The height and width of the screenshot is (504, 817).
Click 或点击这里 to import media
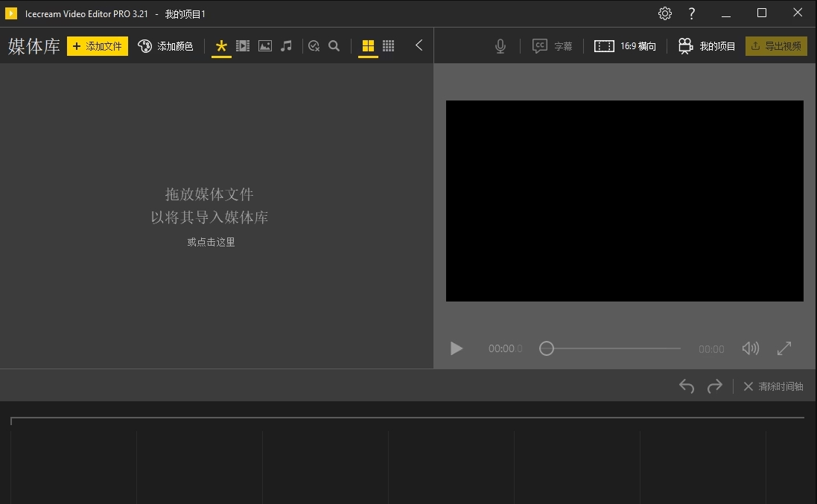point(211,242)
